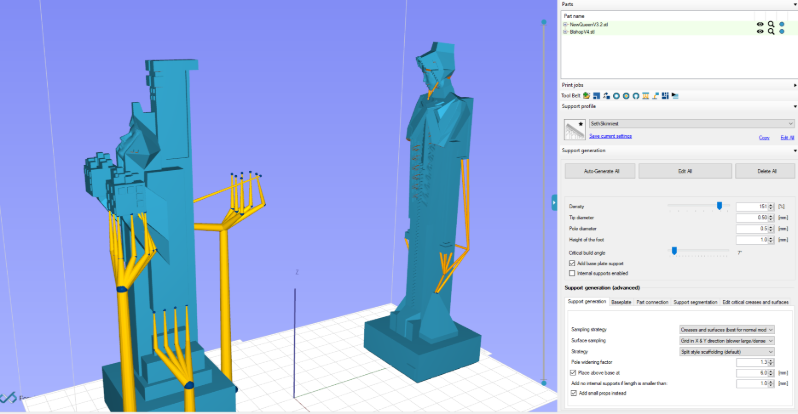The image size is (798, 414).
Task: Open the support profile dropdown
Action: (691, 123)
